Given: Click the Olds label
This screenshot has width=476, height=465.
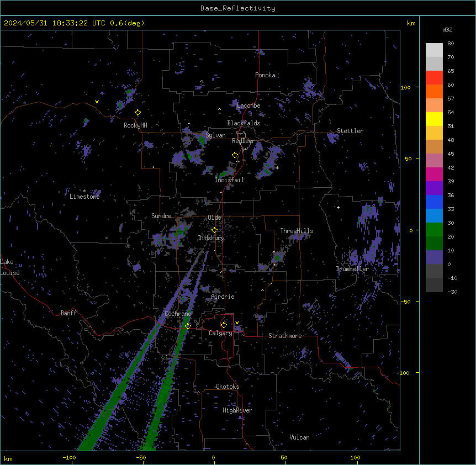Looking at the screenshot, I should 214,218.
